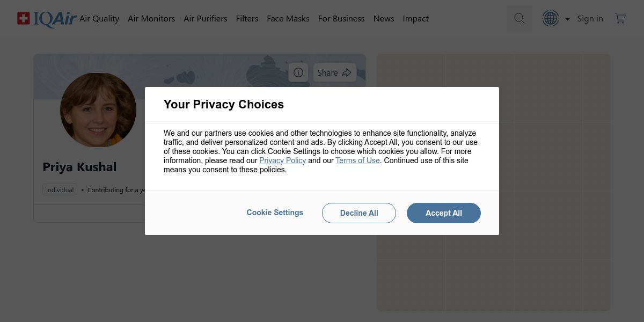The height and width of the screenshot is (322, 644).
Task: Open the search magnifier icon
Action: [519, 18]
